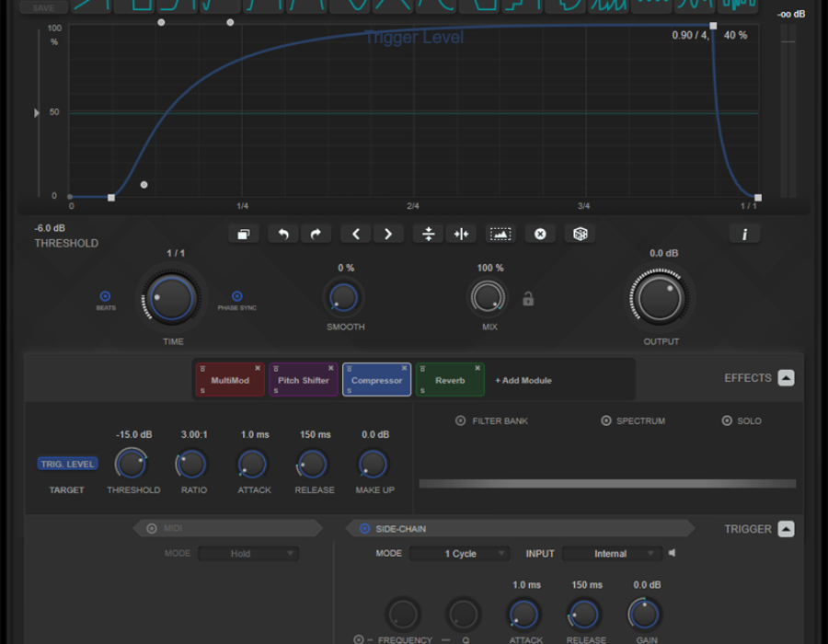
Task: Click the compressor THRESHOLD knob
Action: (x=131, y=465)
